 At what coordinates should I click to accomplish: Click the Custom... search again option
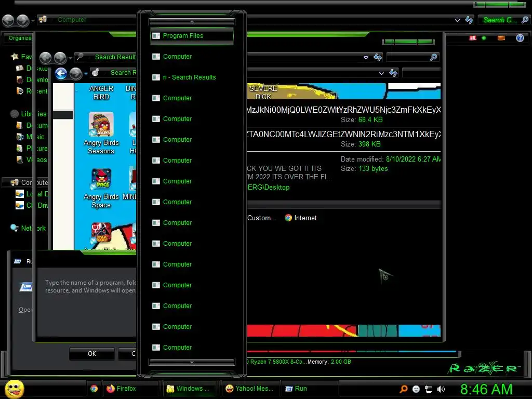pyautogui.click(x=262, y=218)
